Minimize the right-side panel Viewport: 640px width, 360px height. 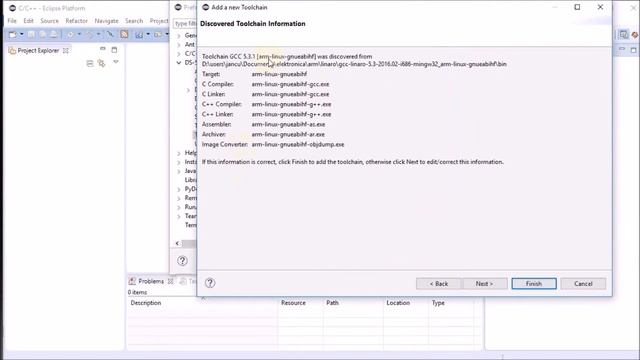(x=622, y=49)
